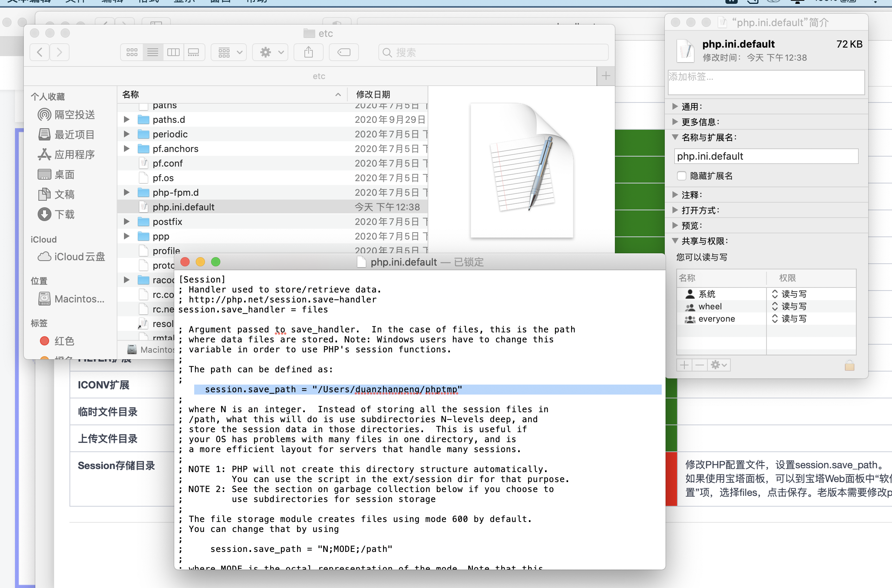Image resolution: width=892 pixels, height=588 pixels.
Task: Select 上传文件目录 row in browser page
Action: point(108,439)
